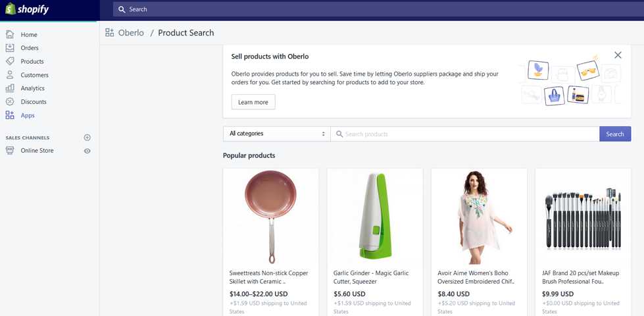The width and height of the screenshot is (644, 316).
Task: Open Apps in the sidebar menu
Action: click(x=28, y=115)
